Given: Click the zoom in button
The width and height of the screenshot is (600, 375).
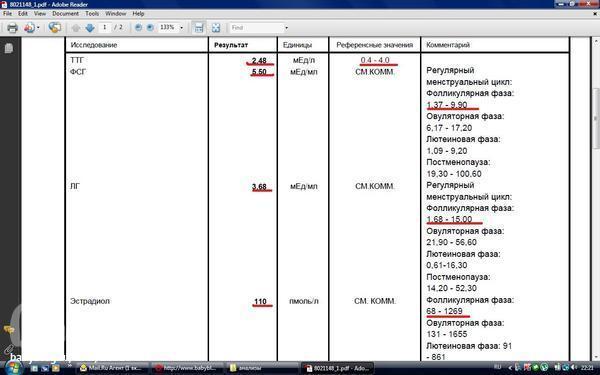Looking at the screenshot, I should 150,28.
